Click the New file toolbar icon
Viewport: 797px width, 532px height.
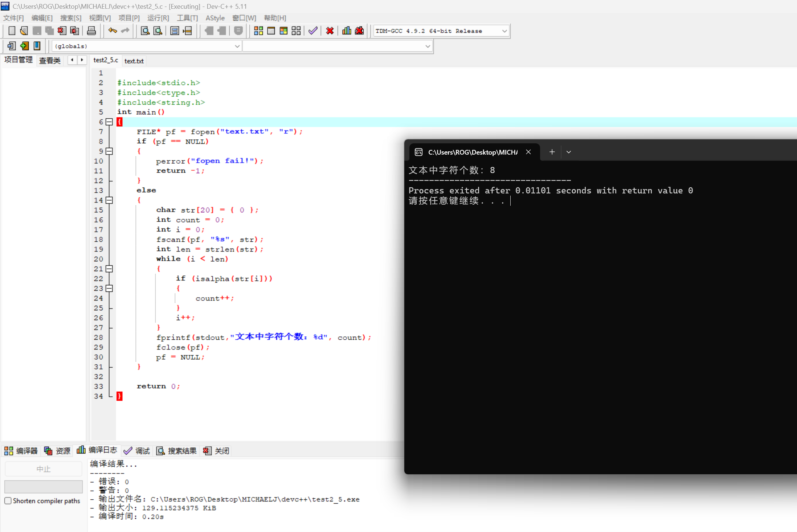click(12, 31)
